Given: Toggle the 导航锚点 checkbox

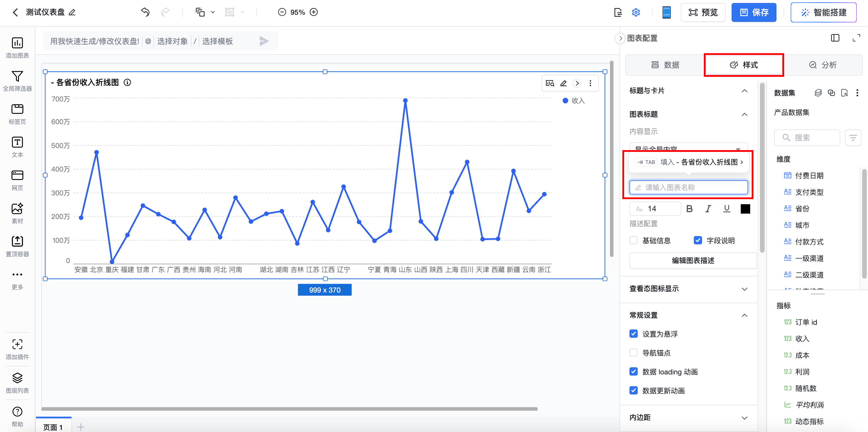Looking at the screenshot, I should 634,353.
